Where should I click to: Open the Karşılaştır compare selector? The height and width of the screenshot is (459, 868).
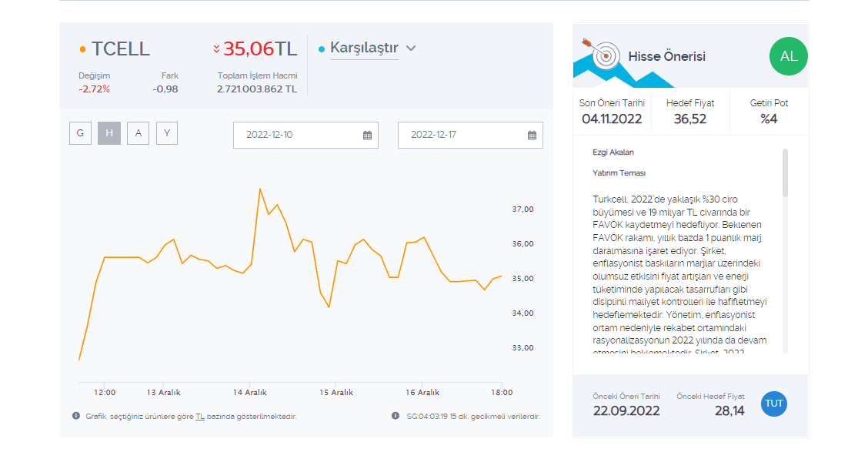click(x=364, y=49)
